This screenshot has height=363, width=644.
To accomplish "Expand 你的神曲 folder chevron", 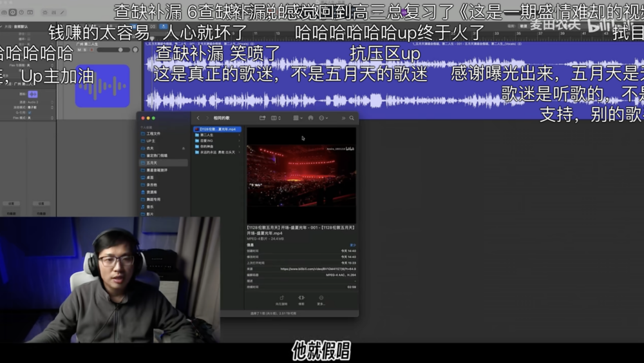I will 240,146.
